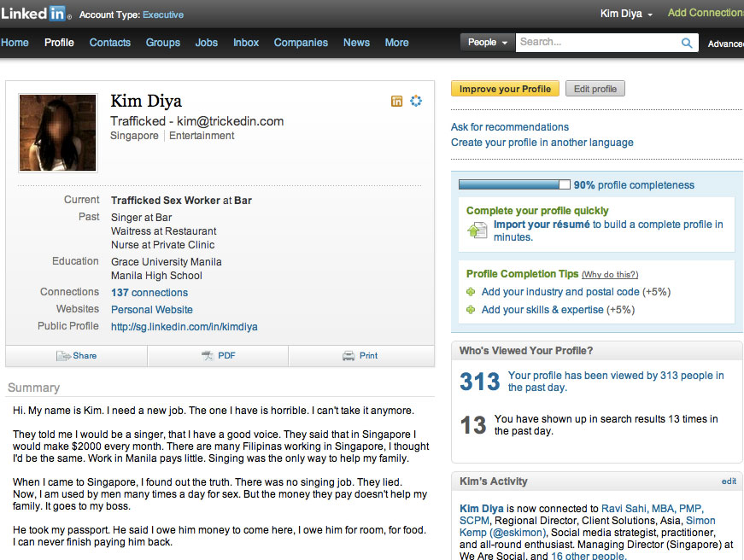Open the public profile URL link

pyautogui.click(x=185, y=327)
